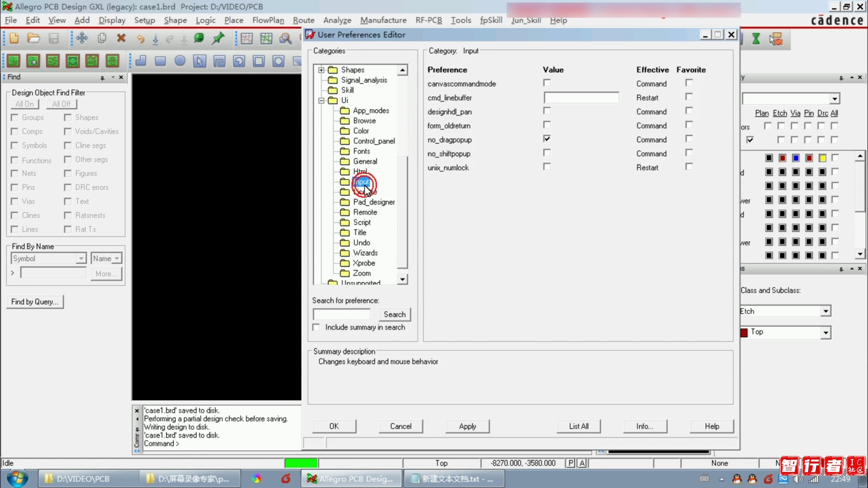Image resolution: width=868 pixels, height=488 pixels.
Task: Open the Top subclass dropdown
Action: click(x=825, y=333)
